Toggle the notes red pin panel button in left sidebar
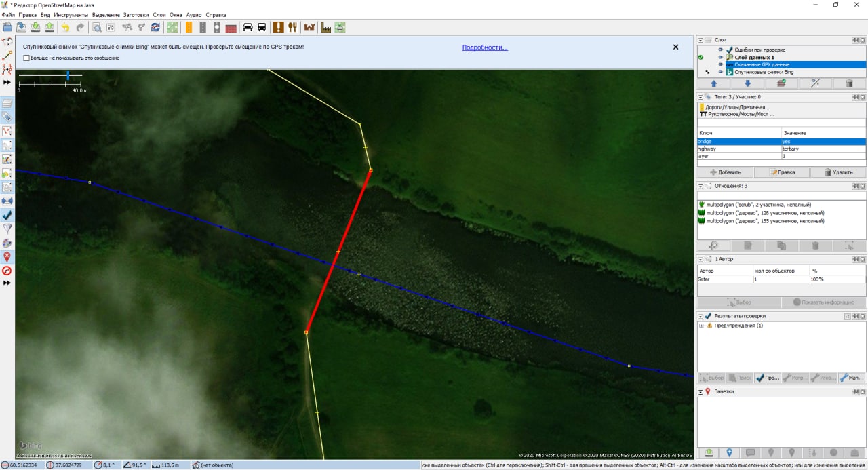868x470 pixels. (x=7, y=256)
